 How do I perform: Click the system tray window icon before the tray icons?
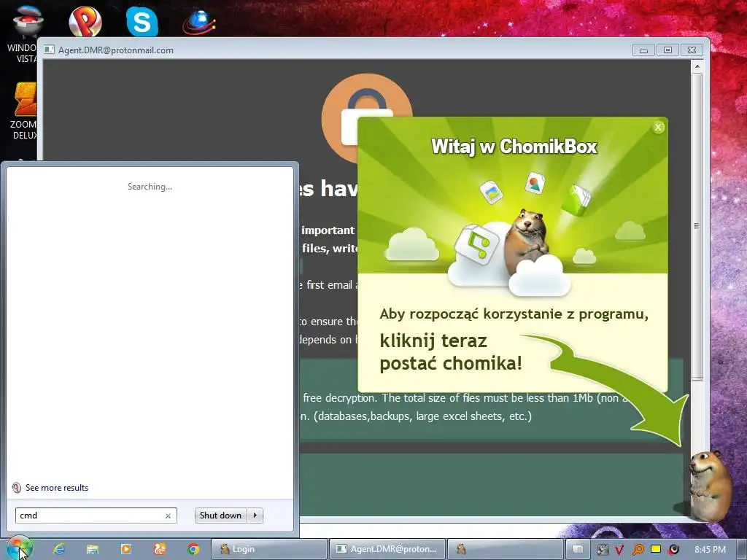pyautogui.click(x=578, y=549)
